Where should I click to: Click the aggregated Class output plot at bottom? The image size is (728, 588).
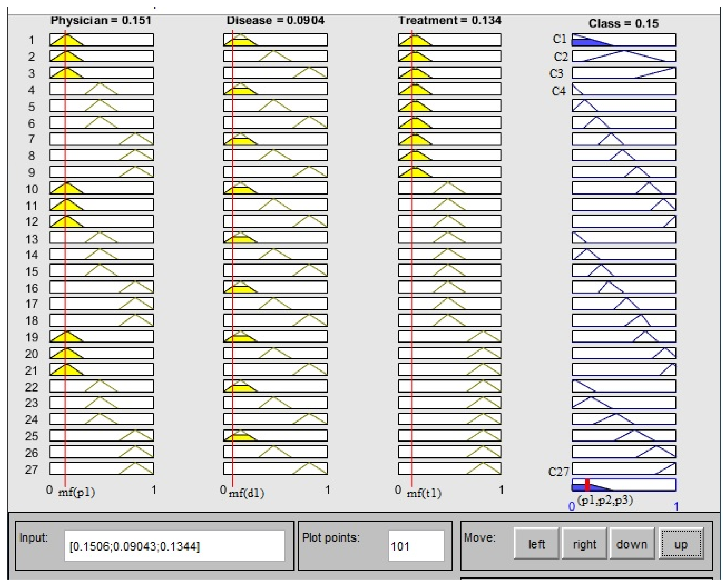624,485
